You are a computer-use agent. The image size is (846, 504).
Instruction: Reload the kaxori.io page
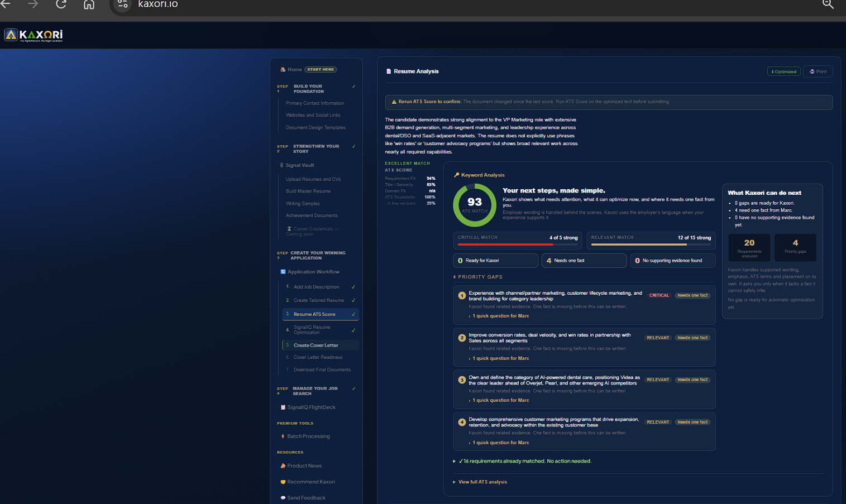(x=61, y=4)
